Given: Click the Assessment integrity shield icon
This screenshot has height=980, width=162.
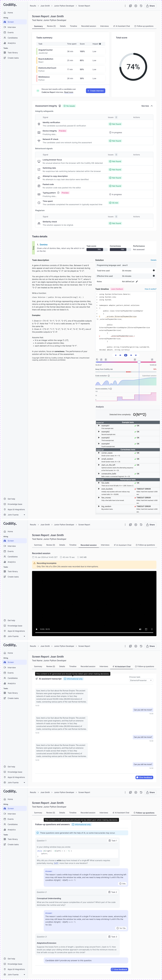Looking at the screenshot, I should (x=60, y=106).
